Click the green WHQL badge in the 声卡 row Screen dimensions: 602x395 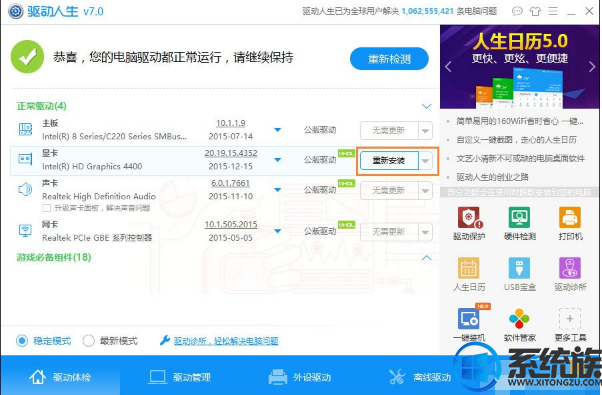pos(346,183)
